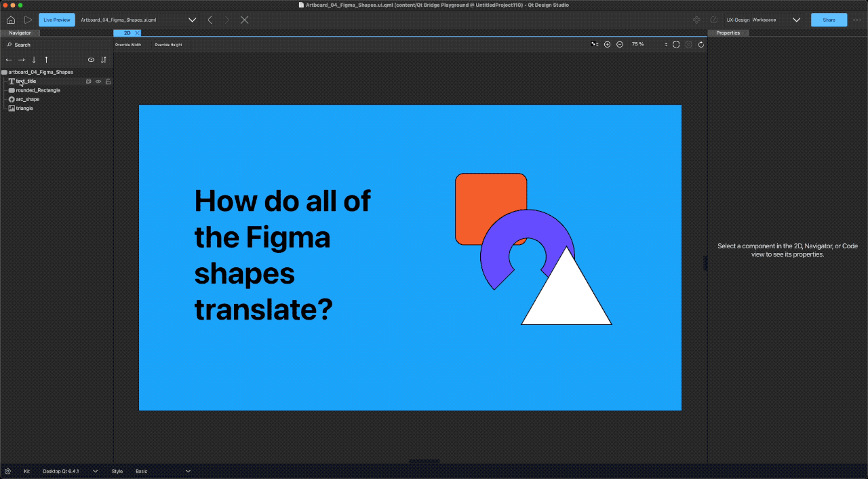The height and width of the screenshot is (479, 868).
Task: Toggle visibility of the text_title layer
Action: (98, 81)
